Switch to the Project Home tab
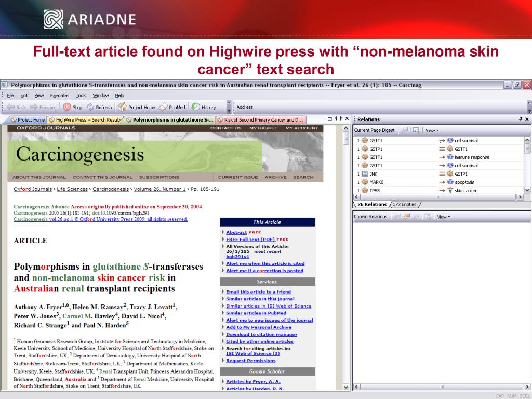 28,120
